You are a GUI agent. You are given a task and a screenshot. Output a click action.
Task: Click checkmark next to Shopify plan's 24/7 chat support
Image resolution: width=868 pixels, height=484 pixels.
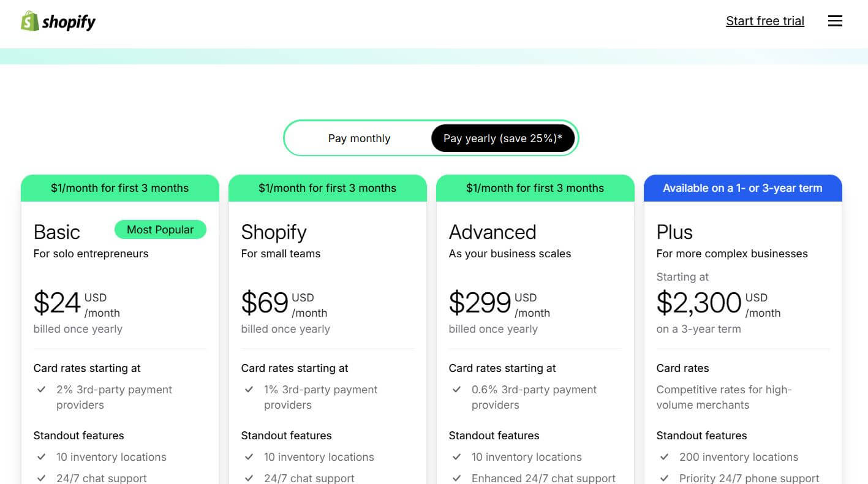(x=249, y=478)
